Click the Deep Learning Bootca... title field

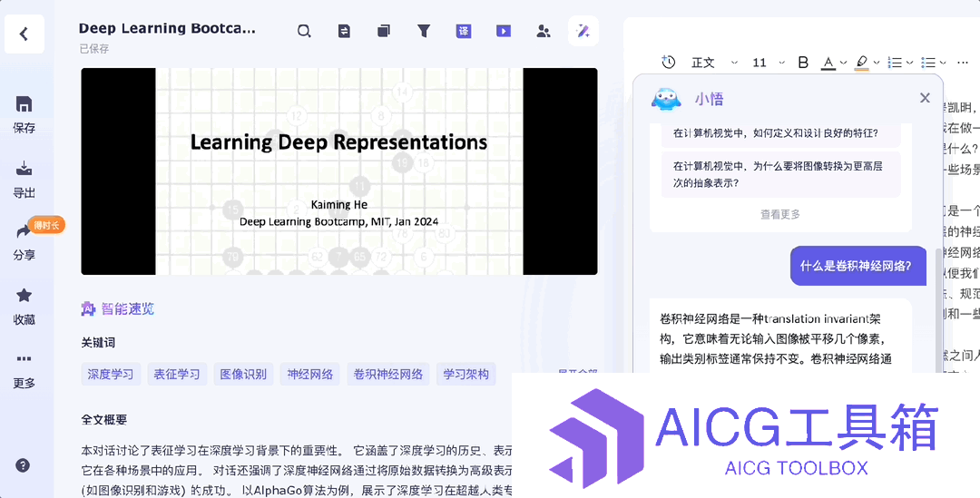pyautogui.click(x=167, y=28)
